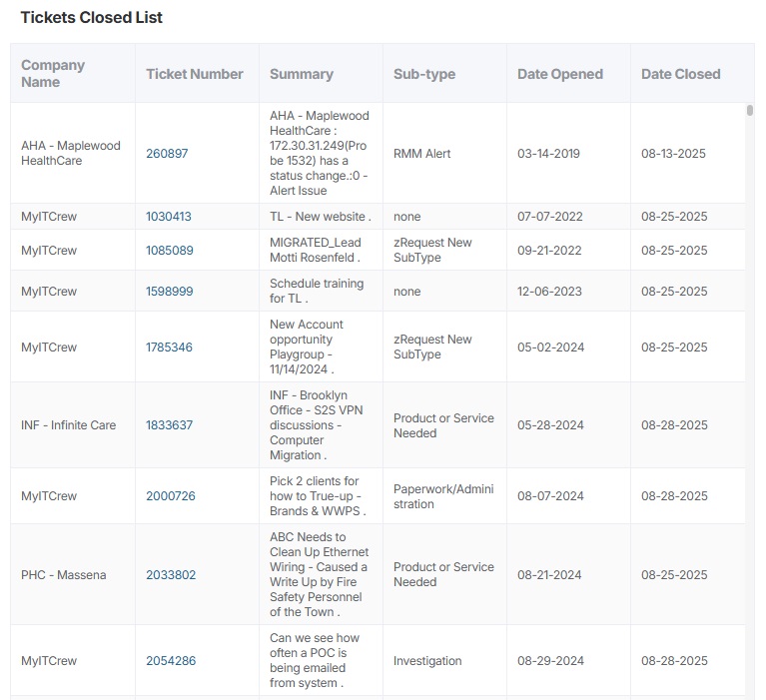Open ticket number 1833637 link

coord(169,425)
